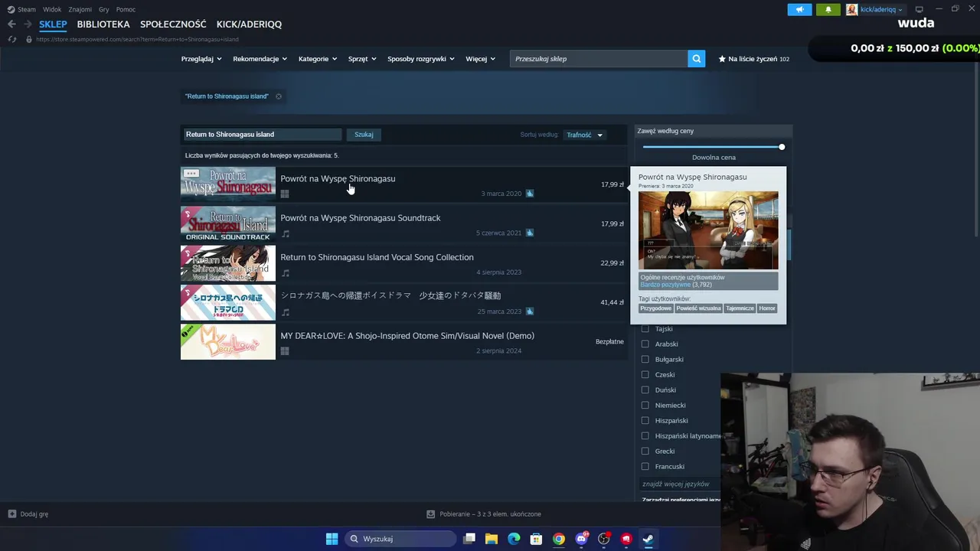Viewport: 980px width, 551px height.
Task: Expand the Przeglądaj dropdown
Action: click(x=201, y=59)
